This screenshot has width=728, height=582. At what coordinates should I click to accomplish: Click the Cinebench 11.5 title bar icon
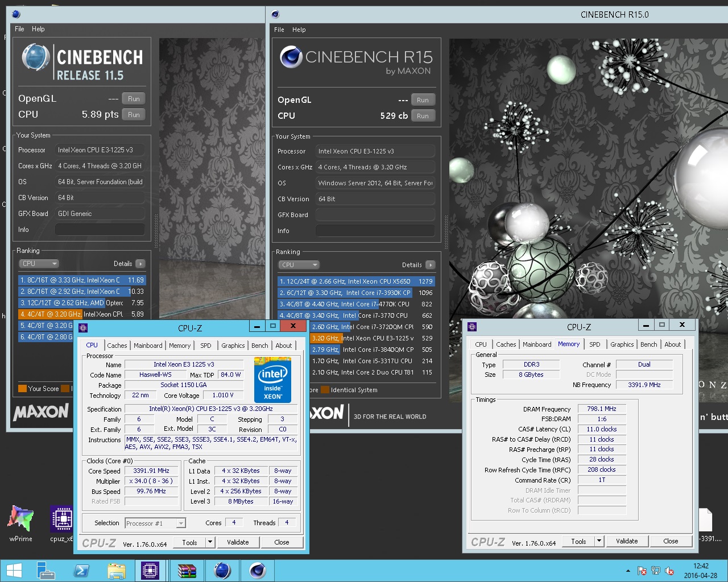[16, 14]
